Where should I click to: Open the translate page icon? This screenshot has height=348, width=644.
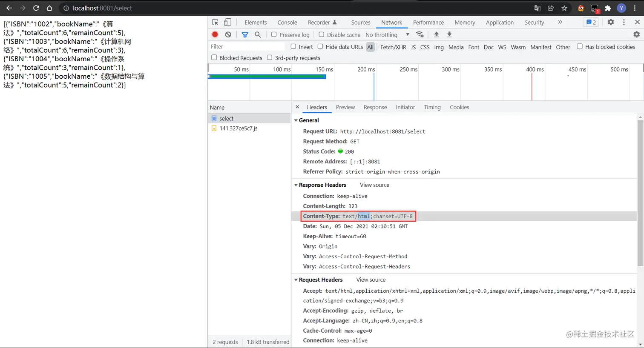[537, 8]
